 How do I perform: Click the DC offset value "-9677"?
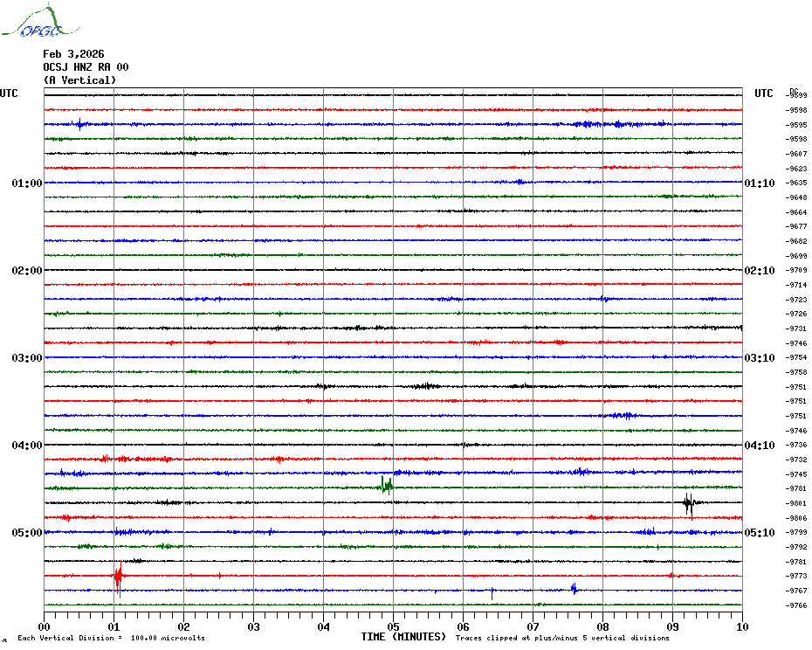tap(796, 226)
